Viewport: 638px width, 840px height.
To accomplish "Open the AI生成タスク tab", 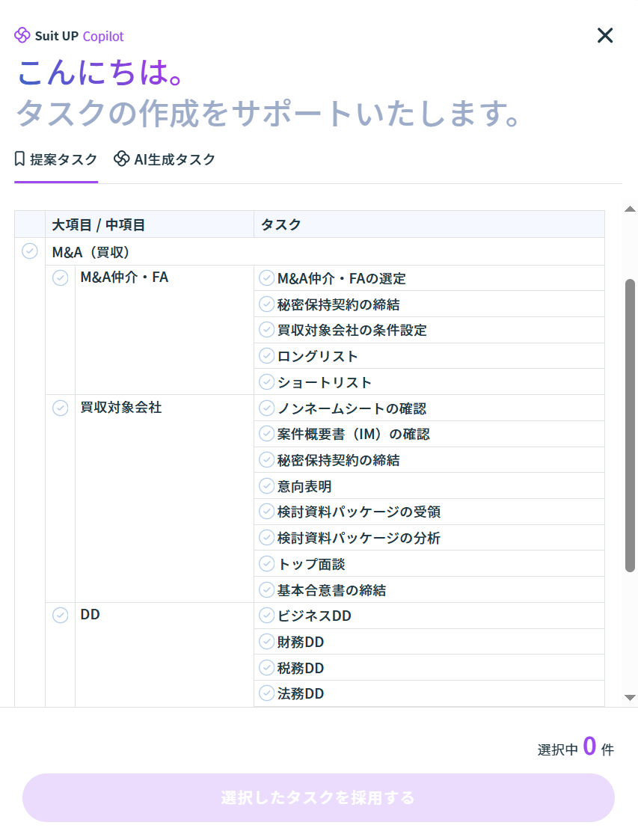I will pos(165,159).
